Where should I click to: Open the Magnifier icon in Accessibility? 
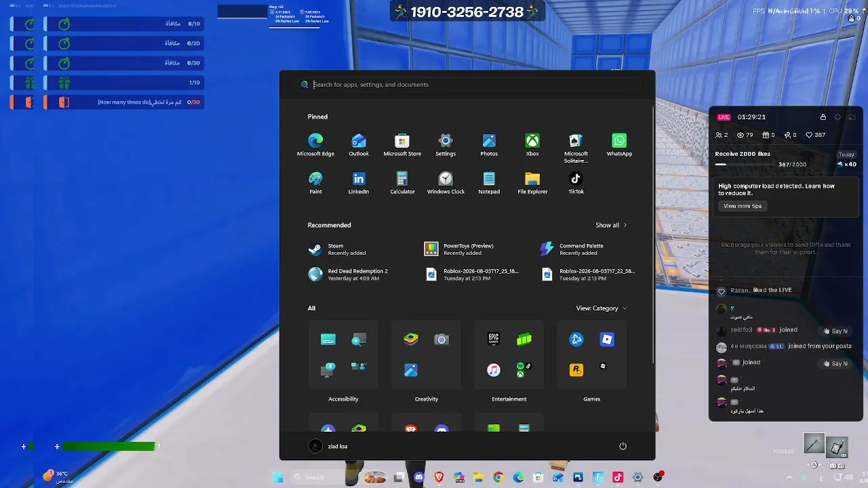(359, 339)
